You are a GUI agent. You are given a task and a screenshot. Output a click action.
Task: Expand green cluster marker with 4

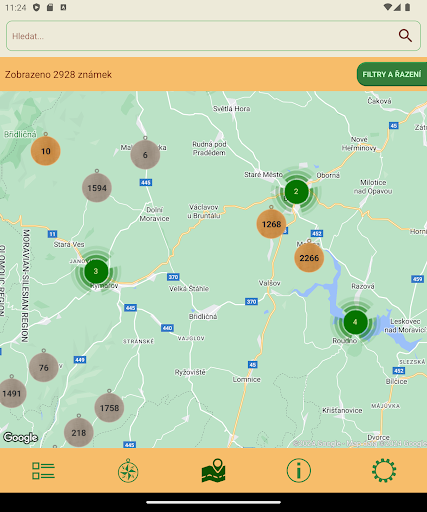pos(355,322)
